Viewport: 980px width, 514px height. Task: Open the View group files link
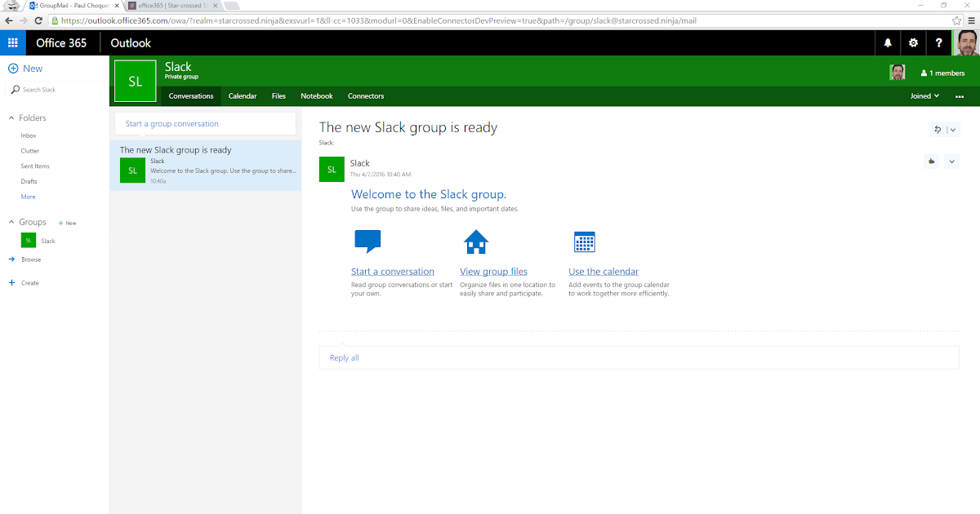pos(493,272)
